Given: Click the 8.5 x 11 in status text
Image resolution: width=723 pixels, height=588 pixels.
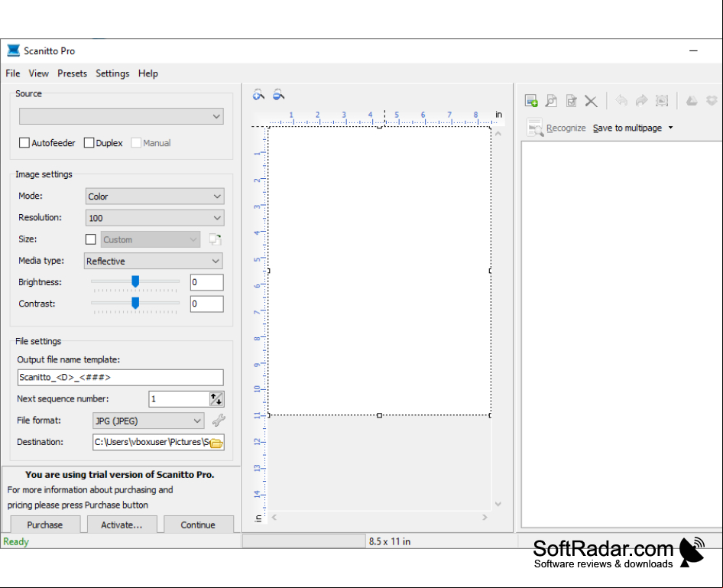Looking at the screenshot, I should click(x=390, y=541).
